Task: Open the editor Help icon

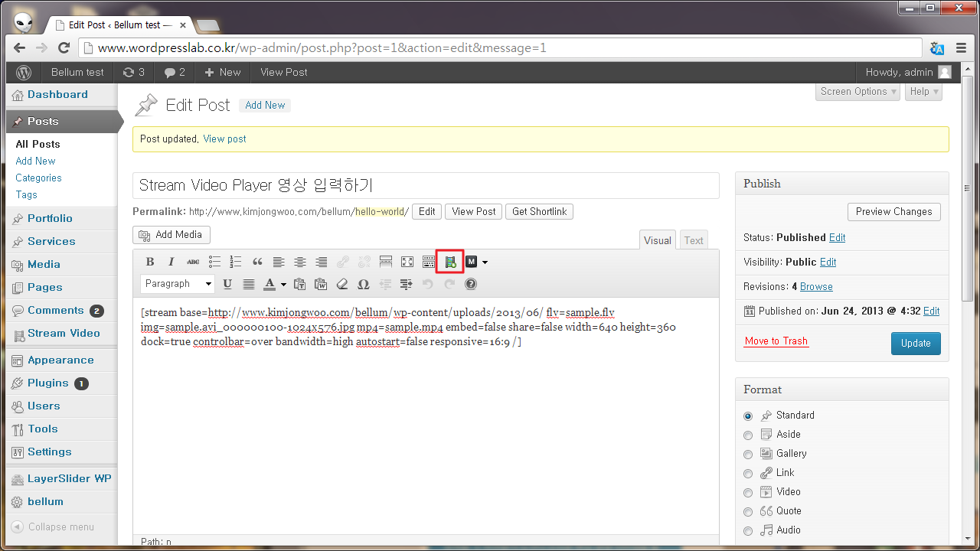Action: pyautogui.click(x=471, y=283)
